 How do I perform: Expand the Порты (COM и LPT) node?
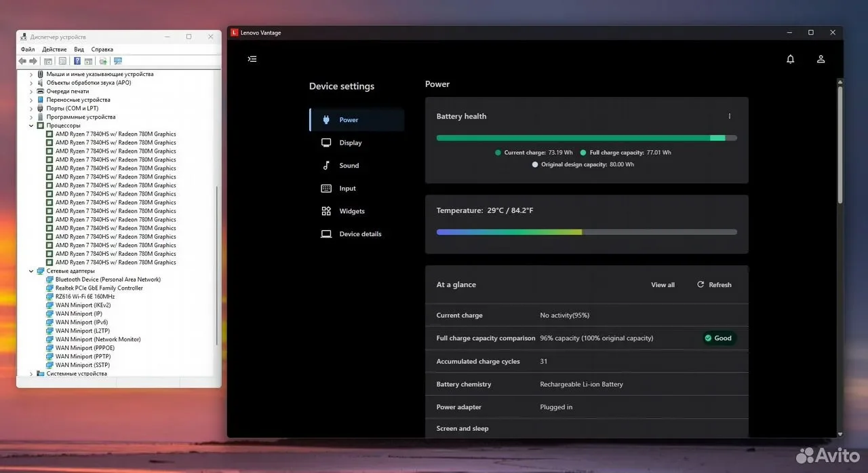point(31,109)
